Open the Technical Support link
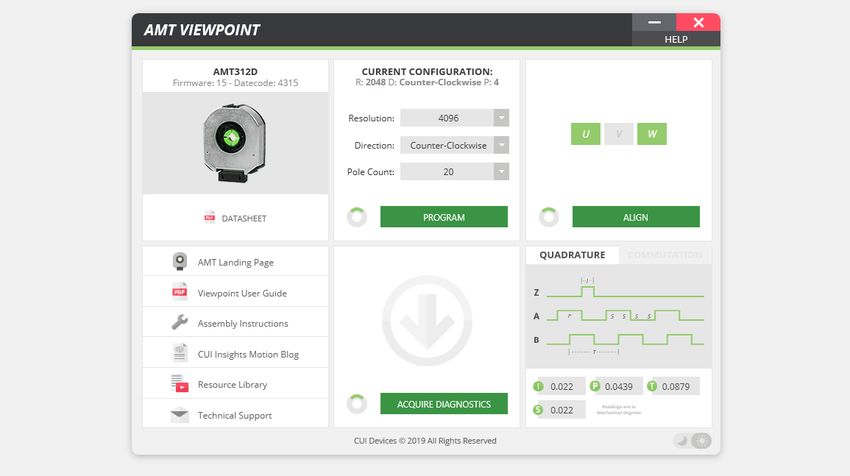Screen dimensions: 850x476 (235, 416)
